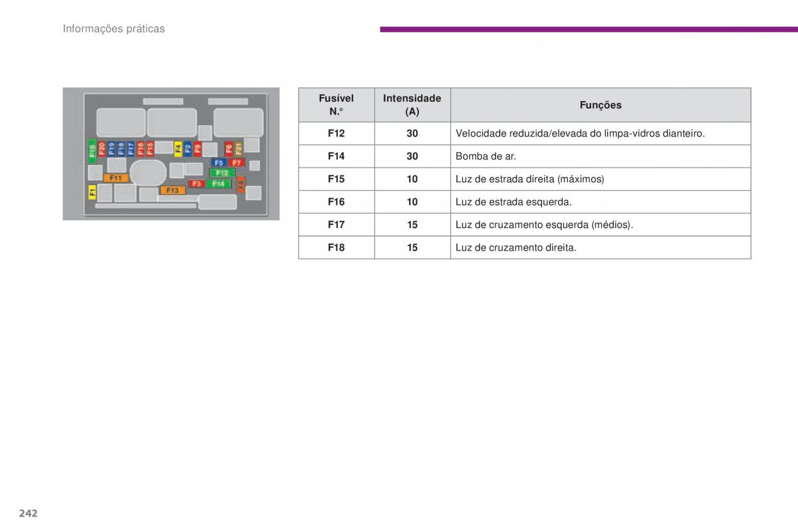Viewport: 798px width, 532px height.
Task: Click intensity value 10 in the F15 row
Action: (412, 179)
